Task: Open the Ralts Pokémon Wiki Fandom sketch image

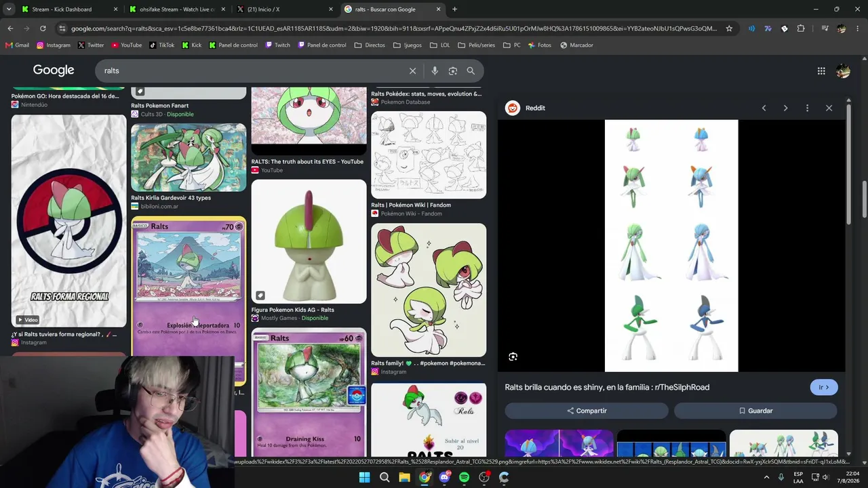Action: pos(429,155)
